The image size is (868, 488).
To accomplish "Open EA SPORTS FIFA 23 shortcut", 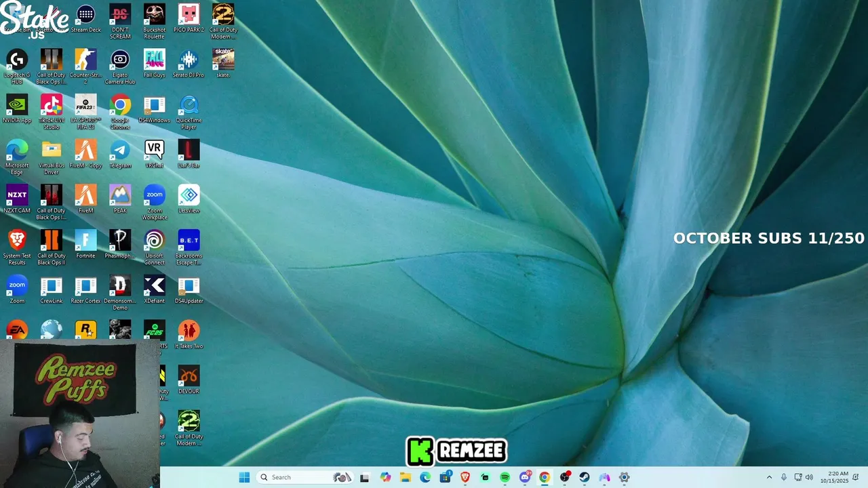I will [85, 112].
